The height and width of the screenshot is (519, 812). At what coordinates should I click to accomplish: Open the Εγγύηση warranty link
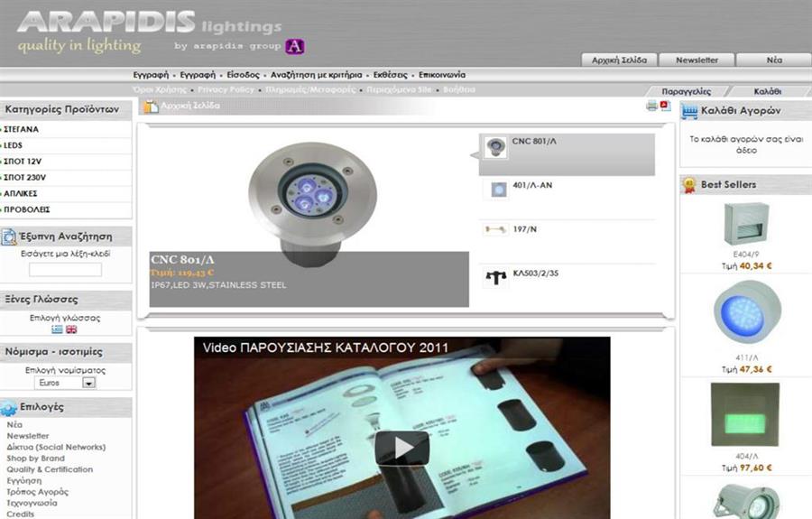(x=24, y=481)
